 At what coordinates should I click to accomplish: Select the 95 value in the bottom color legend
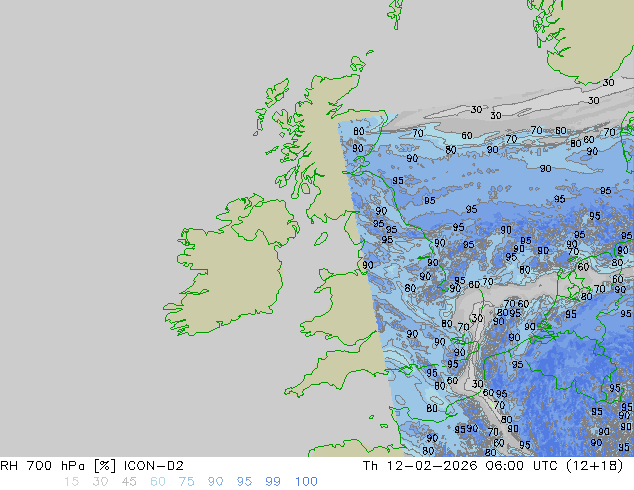point(244,482)
